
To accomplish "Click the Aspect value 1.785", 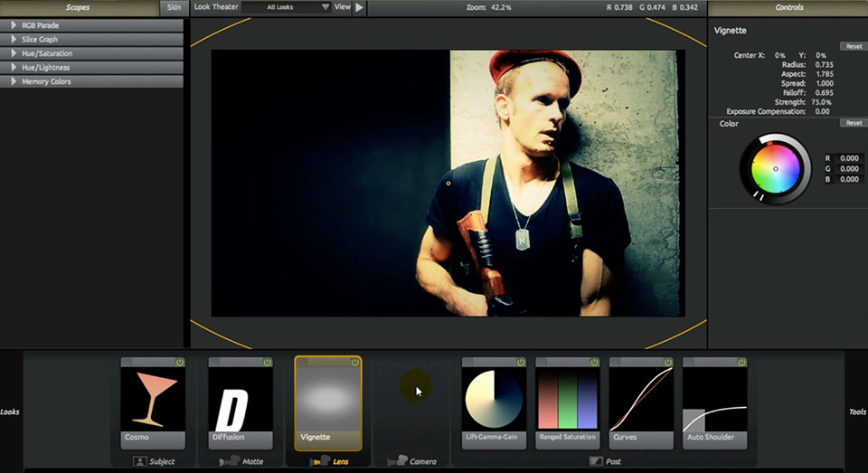I will point(824,74).
